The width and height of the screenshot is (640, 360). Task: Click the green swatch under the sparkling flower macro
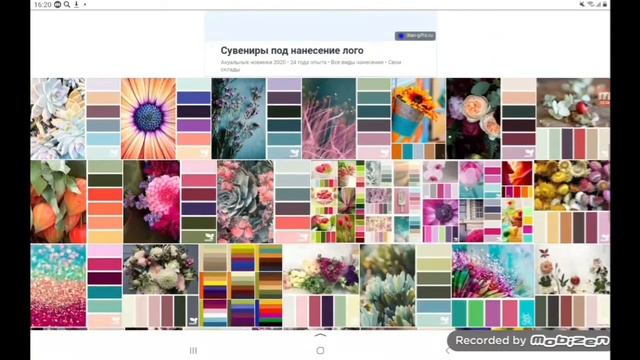(476, 313)
